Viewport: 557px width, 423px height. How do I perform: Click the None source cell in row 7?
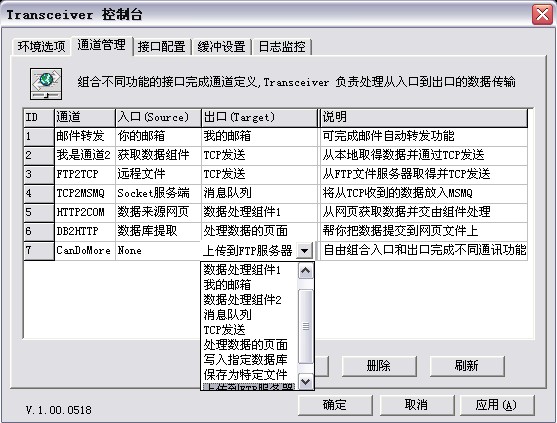pos(158,251)
